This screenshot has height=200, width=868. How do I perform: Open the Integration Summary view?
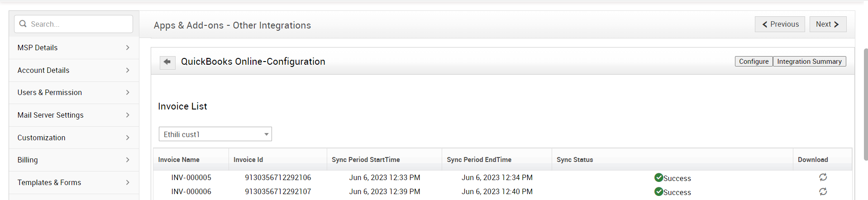tap(809, 62)
